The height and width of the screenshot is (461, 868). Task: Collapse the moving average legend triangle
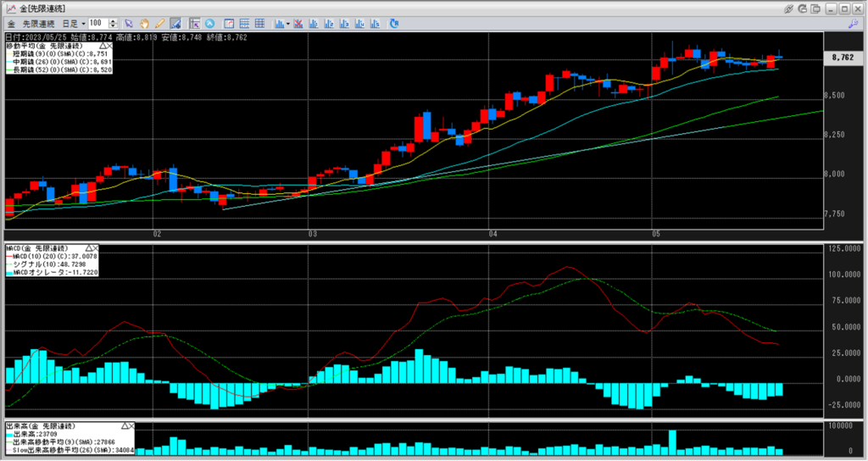click(103, 45)
